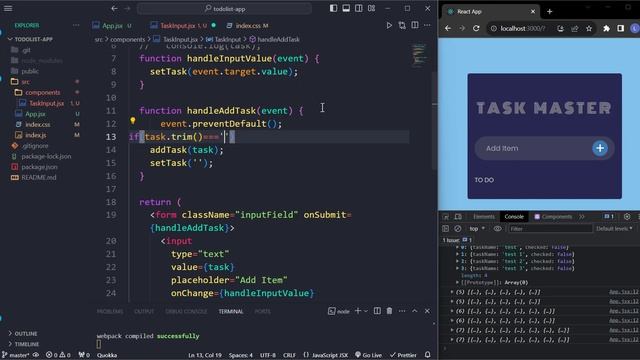This screenshot has height=360, width=640.
Task: Click the command center search box todolist-app
Action: point(225,9)
